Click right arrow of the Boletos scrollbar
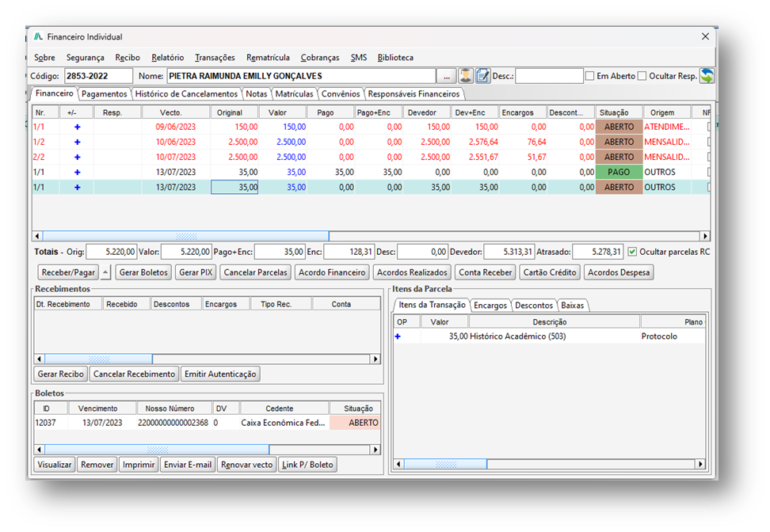770x532 pixels. pyautogui.click(x=375, y=450)
